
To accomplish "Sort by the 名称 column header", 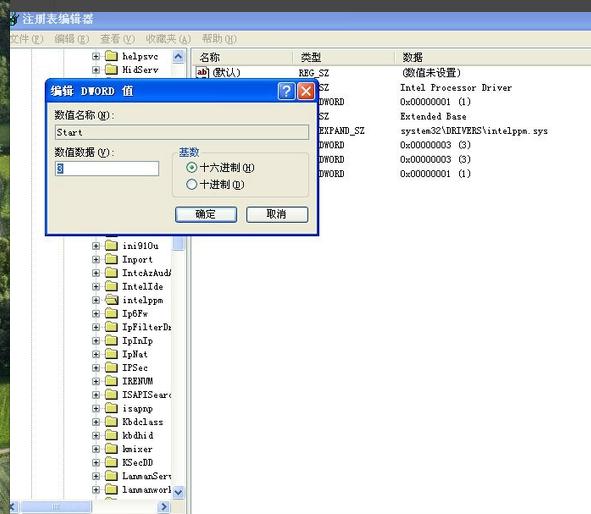I will (243, 57).
